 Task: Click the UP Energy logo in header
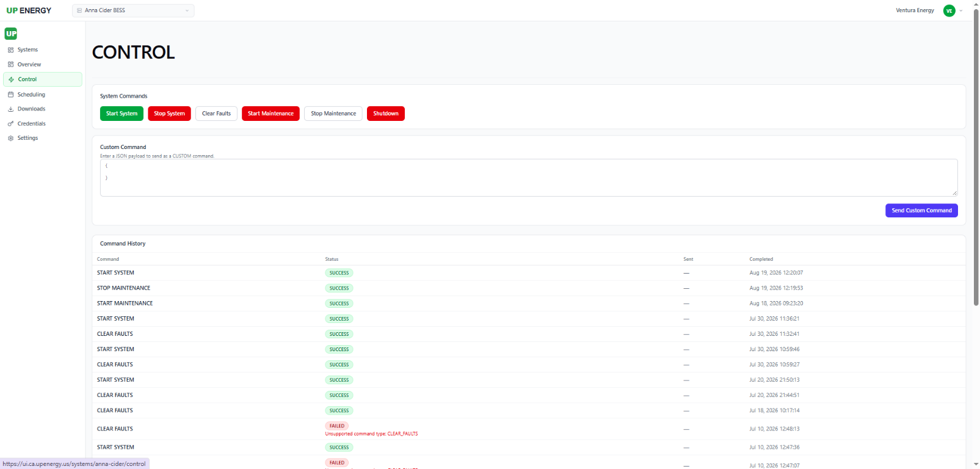coord(29,10)
